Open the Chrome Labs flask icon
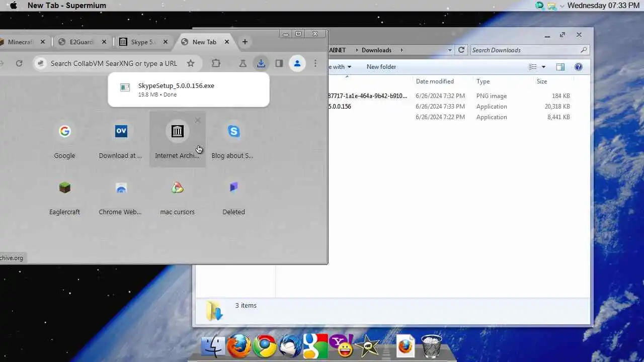This screenshot has width=644, height=362. pyautogui.click(x=243, y=63)
